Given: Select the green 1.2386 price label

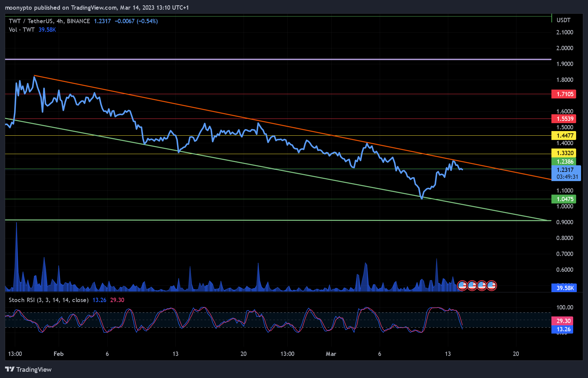Looking at the screenshot, I should coord(564,161).
